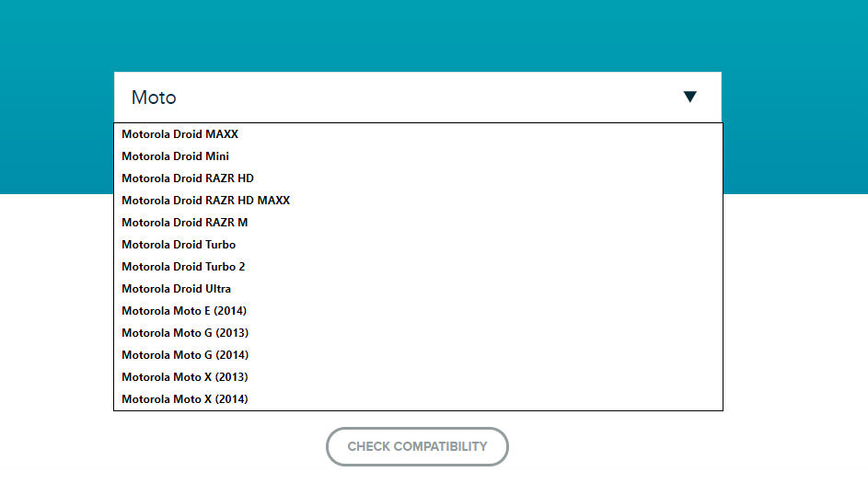This screenshot has height=495, width=868.
Task: Select Motorola Droid MAXX from list
Action: (x=418, y=133)
